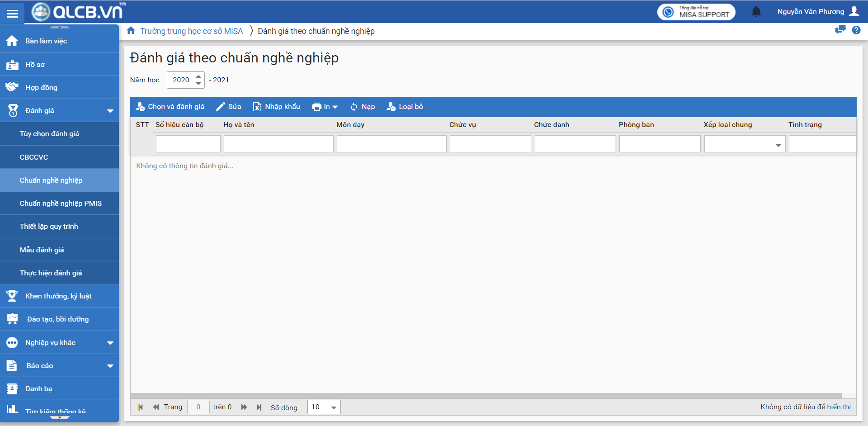
Task: Open the Số dòng rows dropdown
Action: click(x=324, y=407)
